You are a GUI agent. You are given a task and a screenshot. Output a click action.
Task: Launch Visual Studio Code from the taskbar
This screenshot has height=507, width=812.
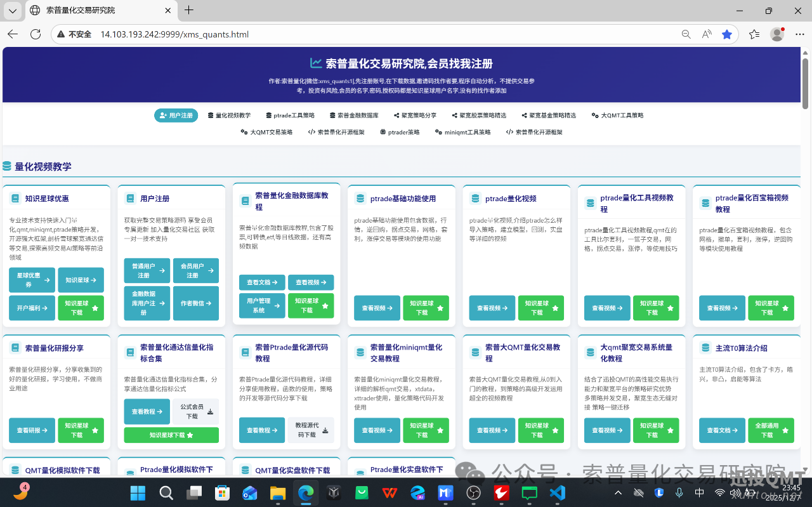click(x=557, y=492)
